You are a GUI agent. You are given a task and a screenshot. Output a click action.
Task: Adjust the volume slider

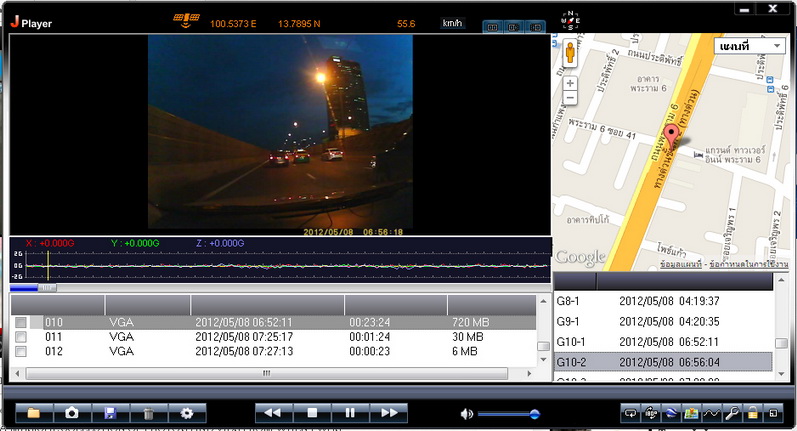click(534, 413)
